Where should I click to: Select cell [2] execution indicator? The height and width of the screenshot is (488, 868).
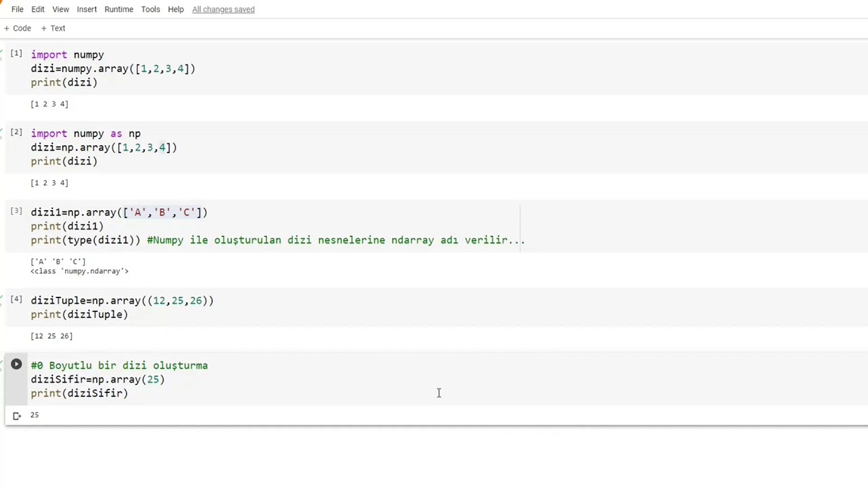[x=16, y=132]
